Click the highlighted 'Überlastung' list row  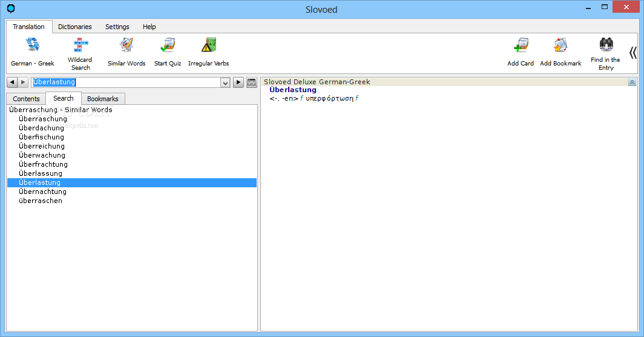132,182
